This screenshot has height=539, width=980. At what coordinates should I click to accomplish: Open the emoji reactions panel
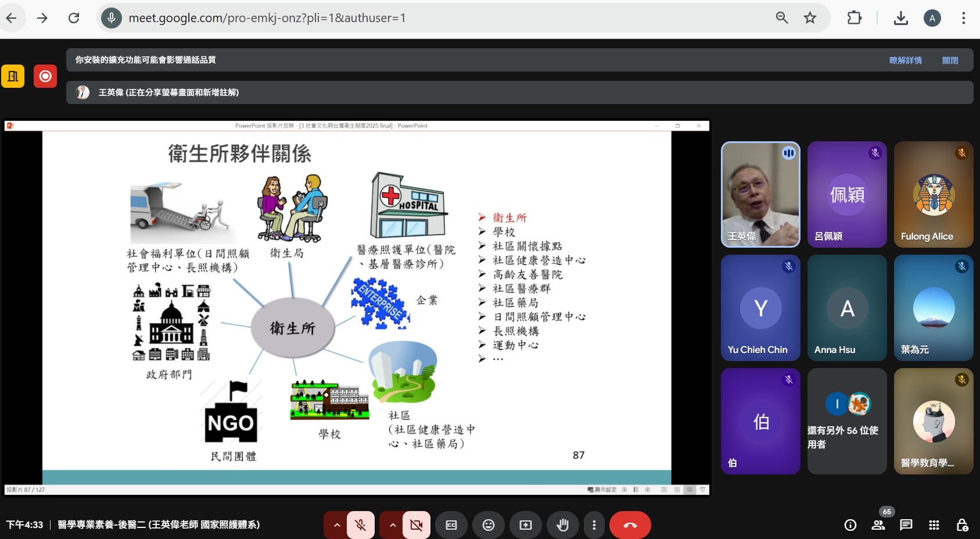click(489, 525)
